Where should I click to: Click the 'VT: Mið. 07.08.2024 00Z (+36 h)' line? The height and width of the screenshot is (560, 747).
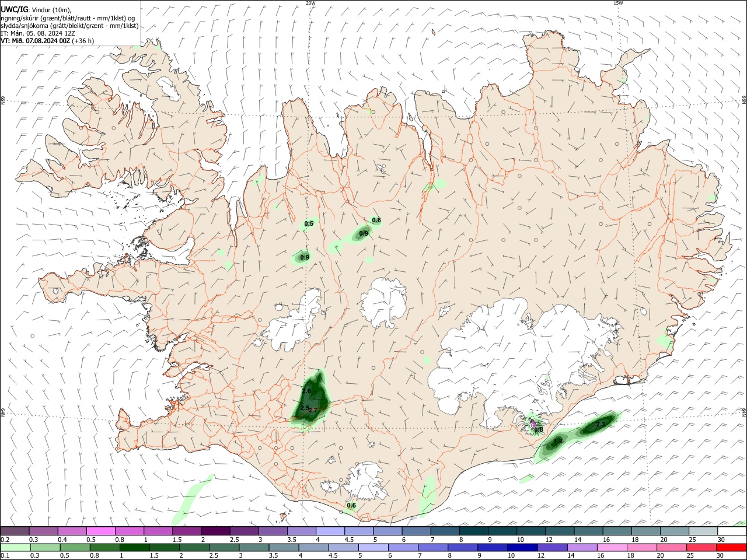47,41
